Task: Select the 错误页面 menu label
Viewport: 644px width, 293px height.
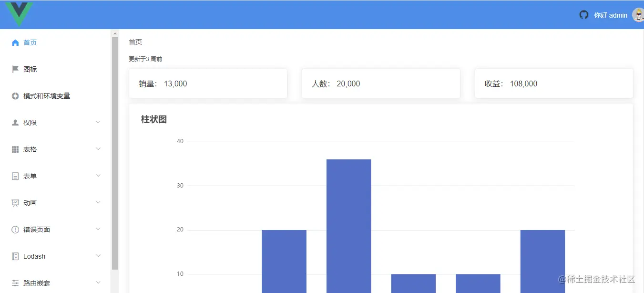Action: click(37, 230)
